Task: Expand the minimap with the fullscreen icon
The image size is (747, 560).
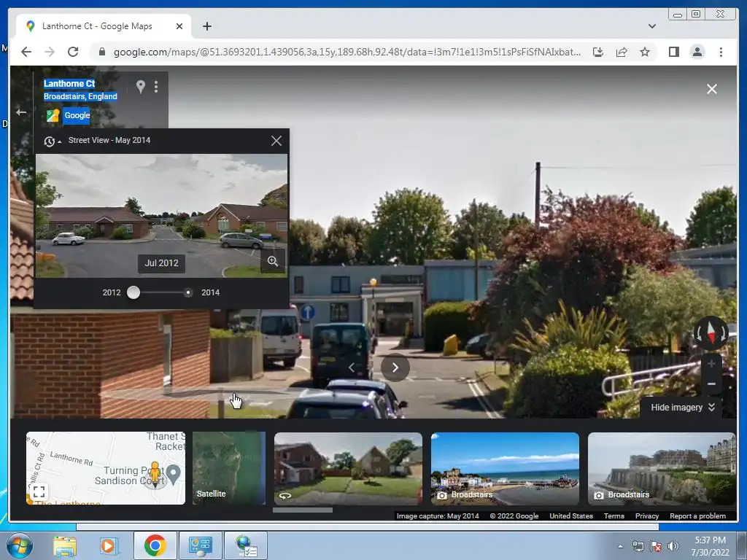Action: tap(39, 491)
